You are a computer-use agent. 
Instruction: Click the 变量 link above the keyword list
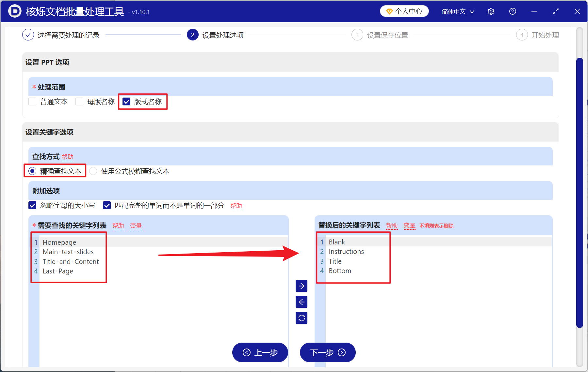coord(136,225)
